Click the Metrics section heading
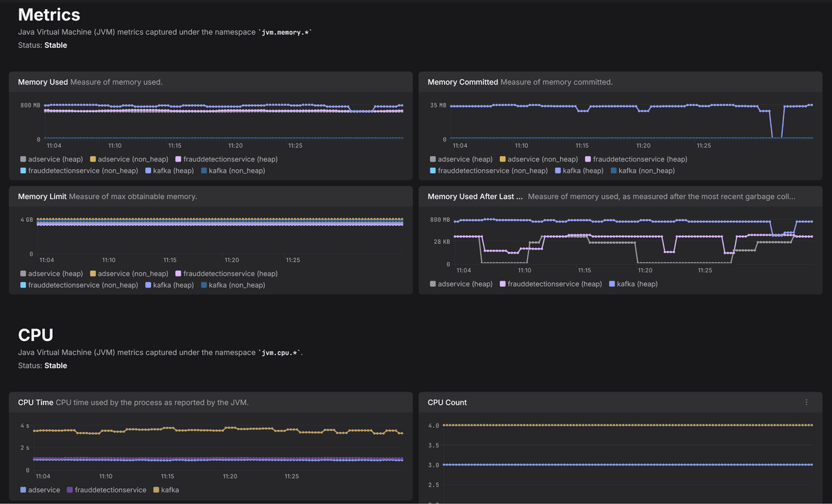 [49, 15]
